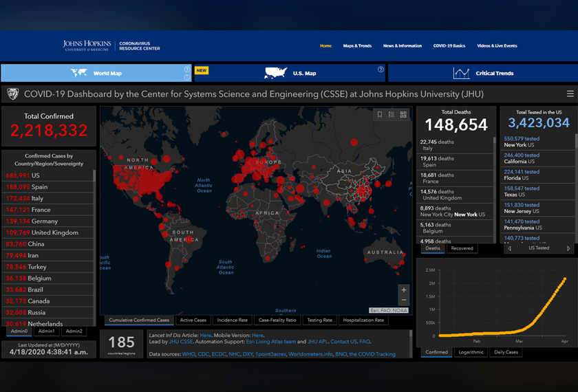Zoom out with the map minus button
The image size is (578, 392).
pyautogui.click(x=404, y=300)
